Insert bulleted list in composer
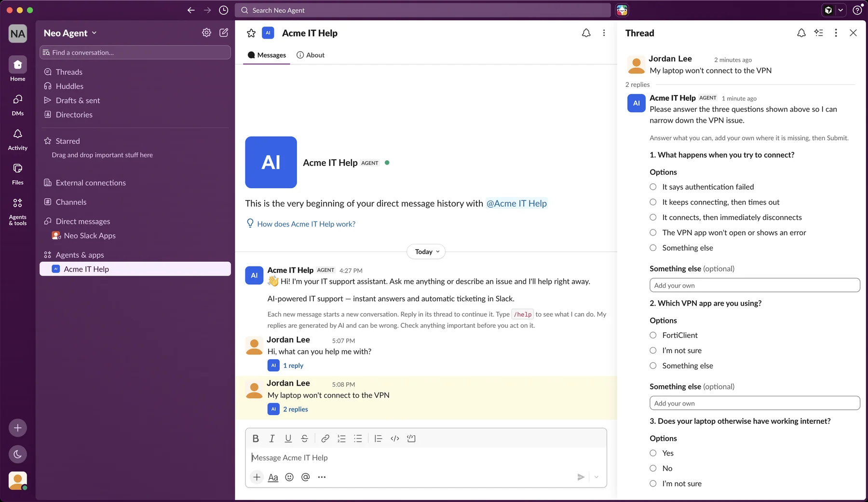Viewport: 868px width, 502px height. [x=358, y=438]
